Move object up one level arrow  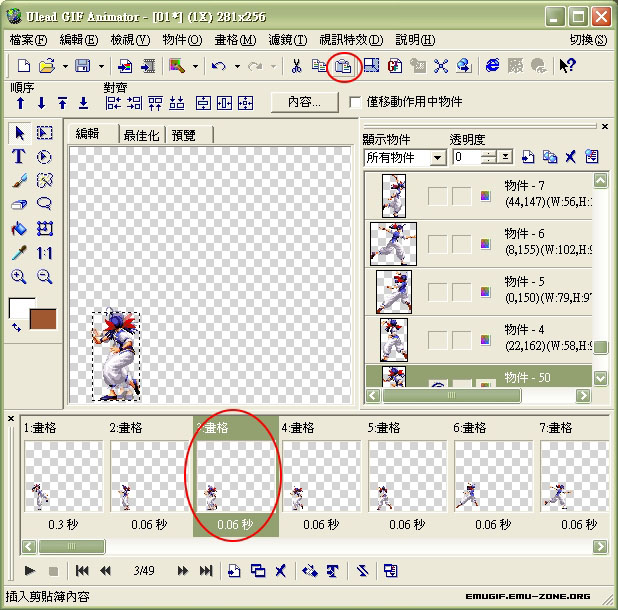(x=20, y=103)
